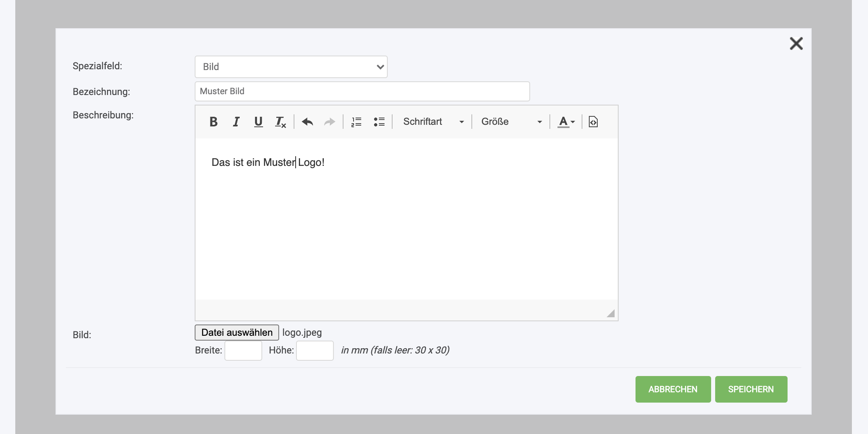Undo the last edit
868x434 pixels.
(307, 122)
